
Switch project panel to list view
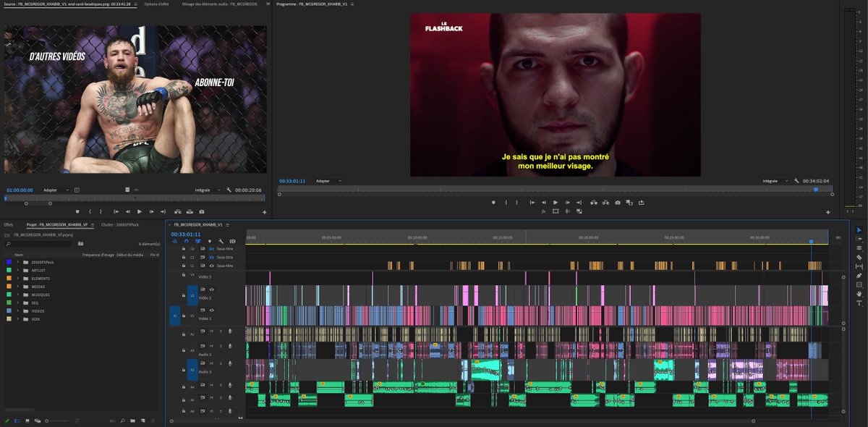coord(17,420)
